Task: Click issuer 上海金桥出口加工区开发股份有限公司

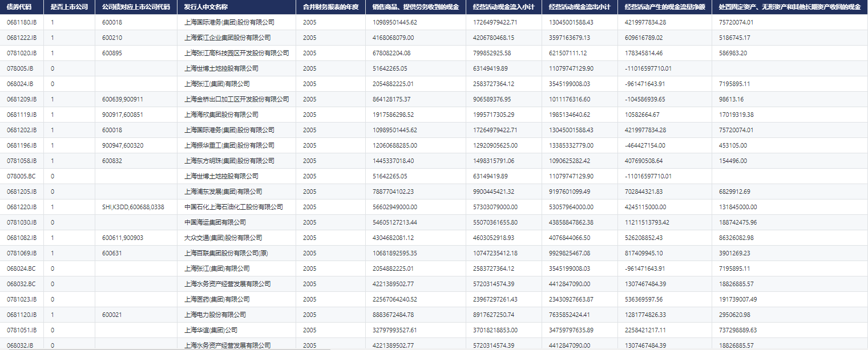Action: coord(236,99)
